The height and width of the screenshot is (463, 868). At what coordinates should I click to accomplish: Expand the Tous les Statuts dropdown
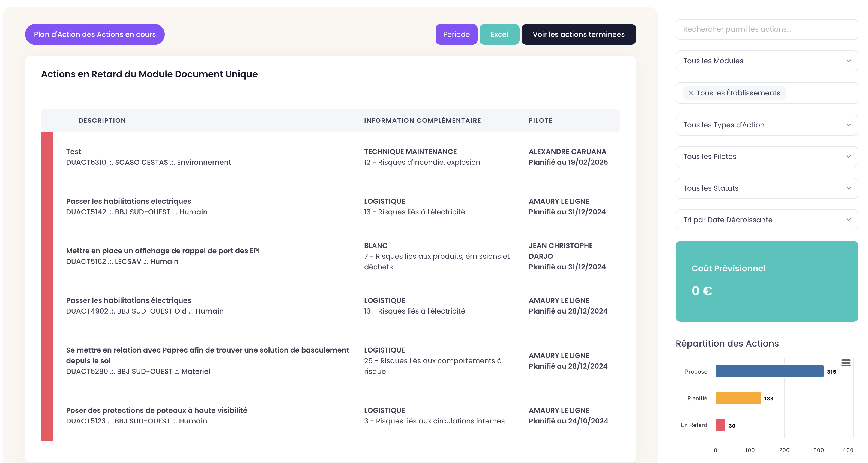(x=767, y=188)
